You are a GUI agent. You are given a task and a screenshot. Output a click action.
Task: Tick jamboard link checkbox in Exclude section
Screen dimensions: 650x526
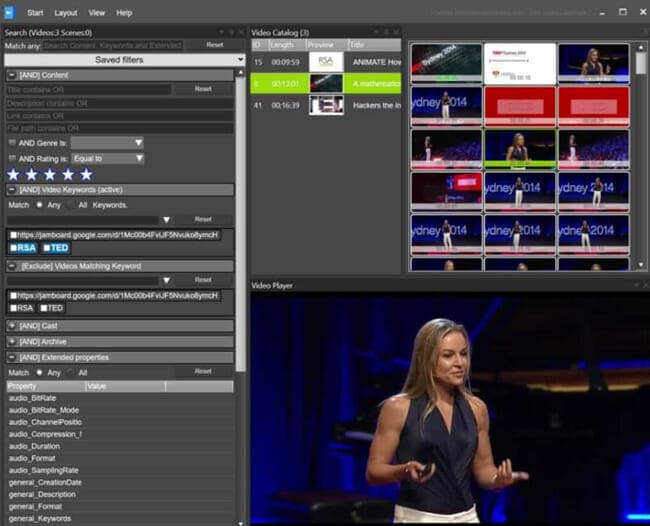[x=13, y=296]
